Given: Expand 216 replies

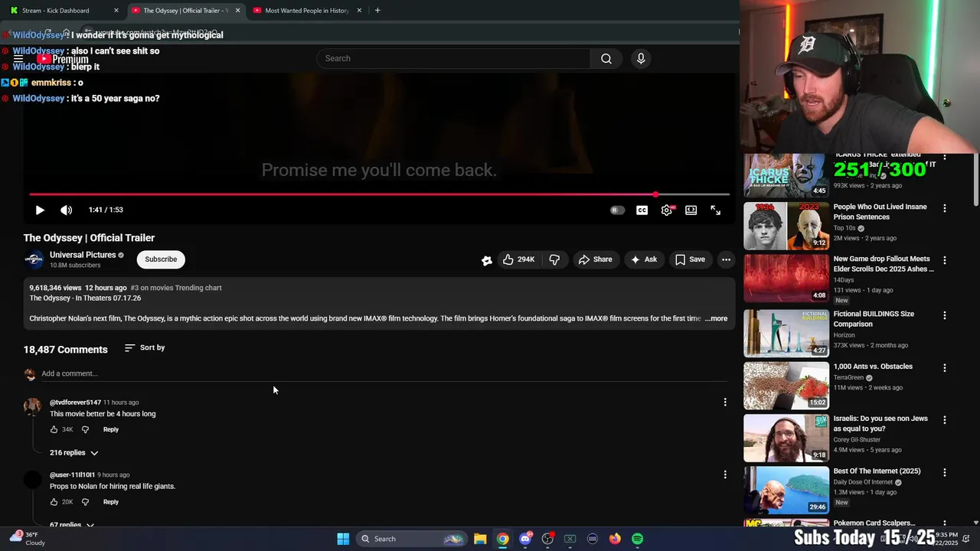Looking at the screenshot, I should click(x=74, y=453).
